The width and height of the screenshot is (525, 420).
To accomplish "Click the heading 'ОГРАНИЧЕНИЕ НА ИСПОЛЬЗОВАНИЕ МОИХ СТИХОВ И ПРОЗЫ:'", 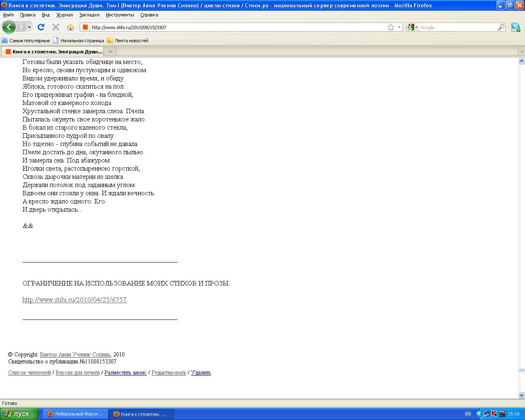I will coord(126,283).
